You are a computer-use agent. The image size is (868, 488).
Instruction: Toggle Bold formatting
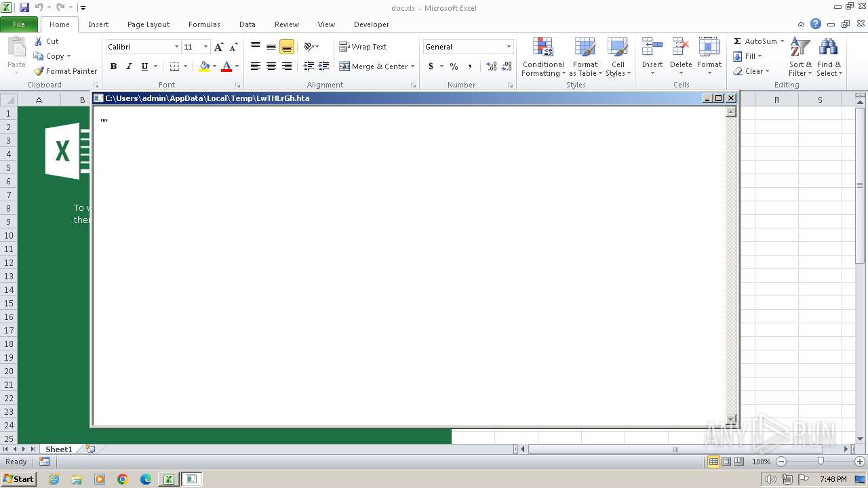point(113,66)
